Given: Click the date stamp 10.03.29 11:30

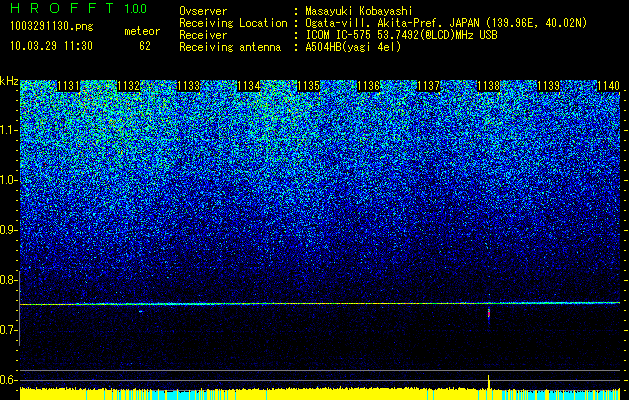Looking at the screenshot, I should click(51, 46).
